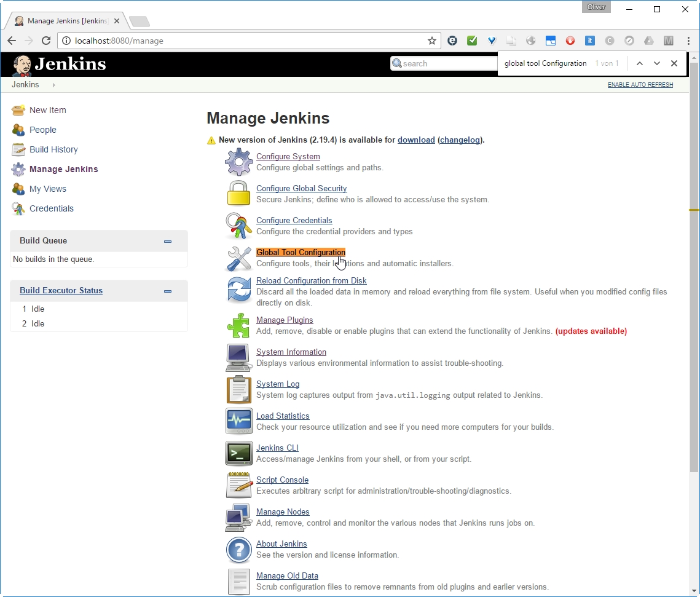
Task: Open the Global Tool Configuration link
Action: click(x=301, y=252)
